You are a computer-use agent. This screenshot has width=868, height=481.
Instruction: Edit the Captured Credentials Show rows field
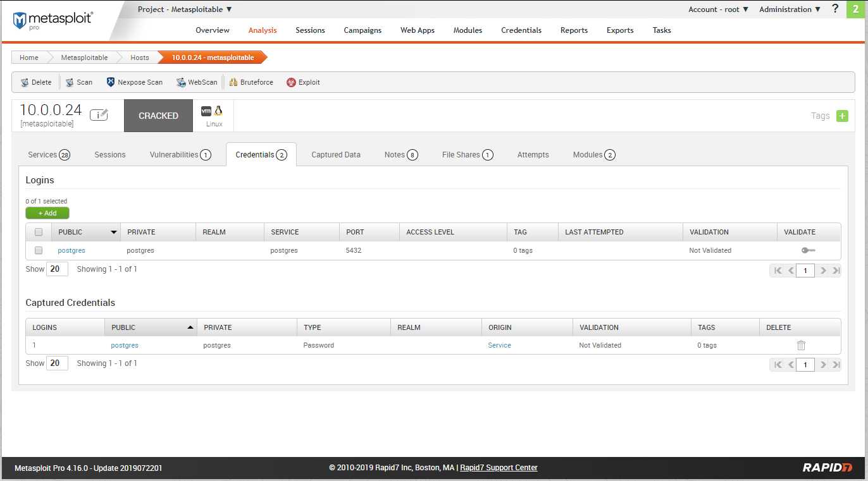[57, 363]
